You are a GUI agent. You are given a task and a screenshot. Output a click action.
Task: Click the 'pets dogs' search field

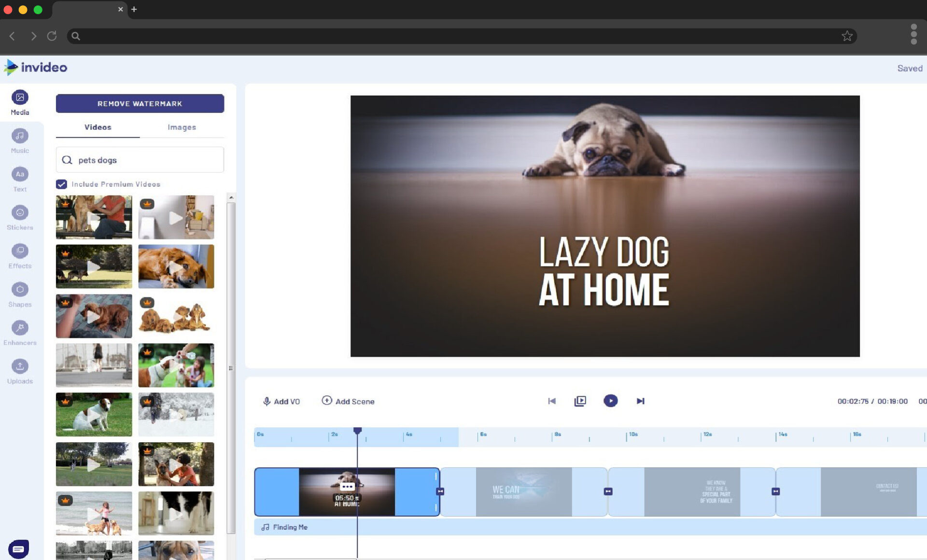click(140, 160)
